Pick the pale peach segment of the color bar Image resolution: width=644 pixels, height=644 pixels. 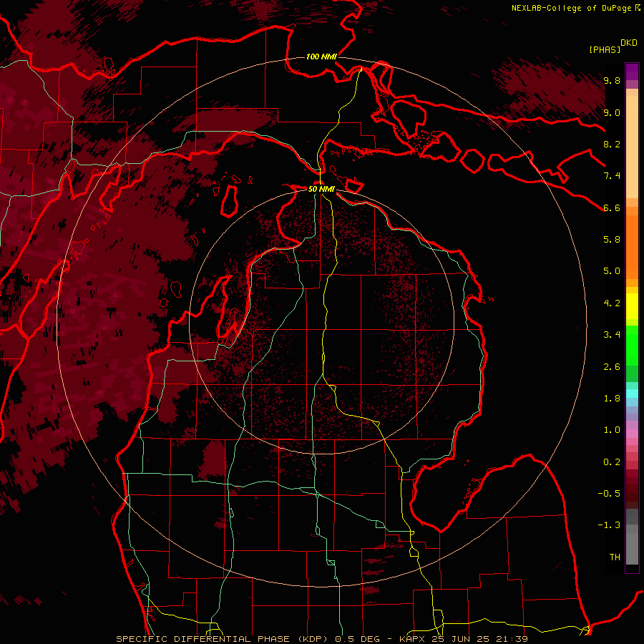[632, 147]
